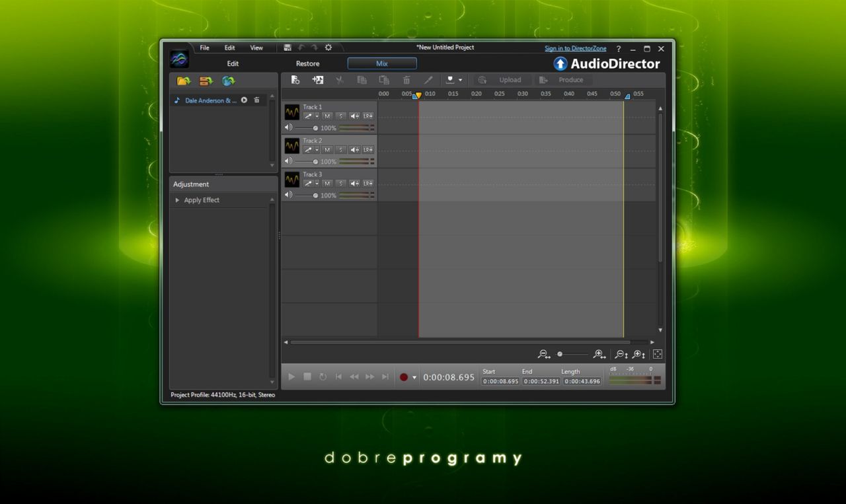Preview the Dale Anderson library clip
This screenshot has width=846, height=504.
[244, 100]
